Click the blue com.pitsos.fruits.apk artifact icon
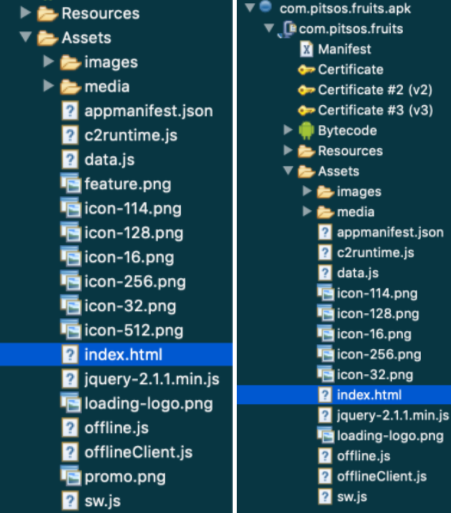 pyautogui.click(x=265, y=7)
